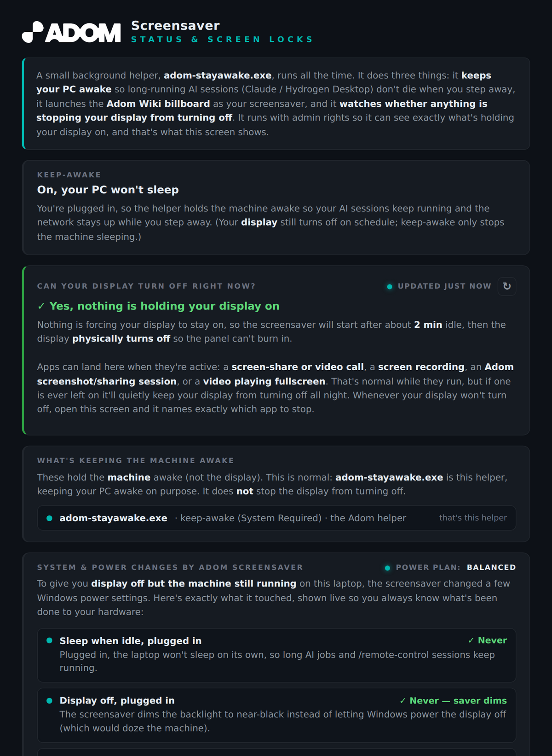Click the Never — saver dims status label
This screenshot has height=756, width=552.
pyautogui.click(x=453, y=701)
